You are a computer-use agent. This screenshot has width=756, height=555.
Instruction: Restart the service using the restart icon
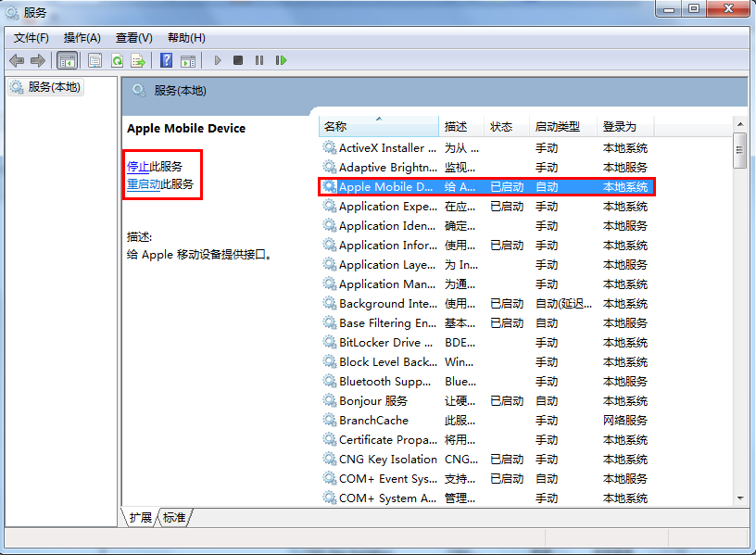(x=282, y=60)
